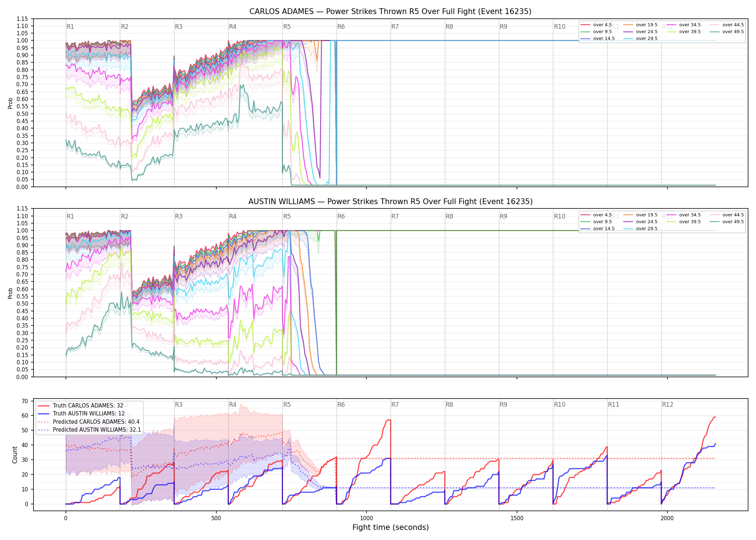Click the R3 round marker in middle chart
This screenshot has width=756, height=540.
pos(179,216)
